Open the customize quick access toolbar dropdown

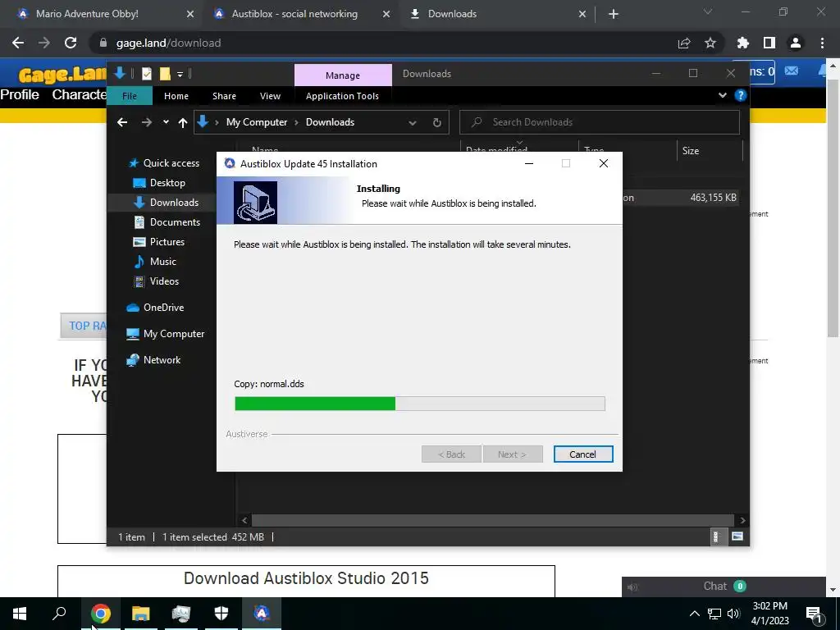click(180, 75)
